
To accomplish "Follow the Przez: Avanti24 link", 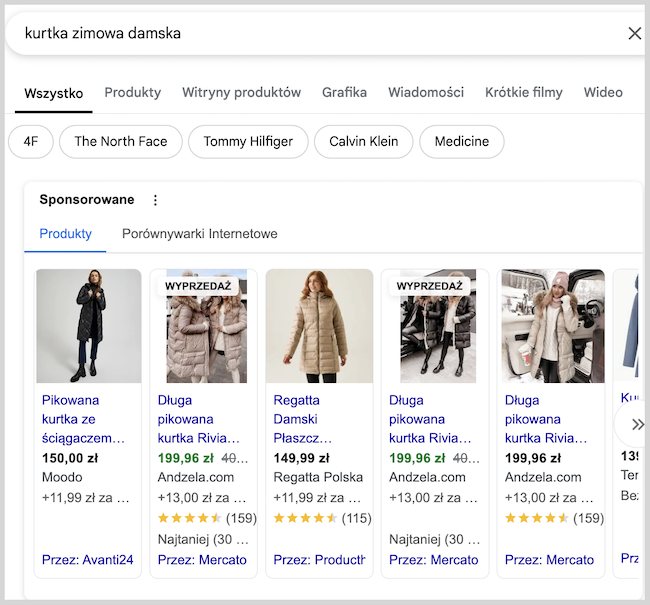I will click(87, 560).
